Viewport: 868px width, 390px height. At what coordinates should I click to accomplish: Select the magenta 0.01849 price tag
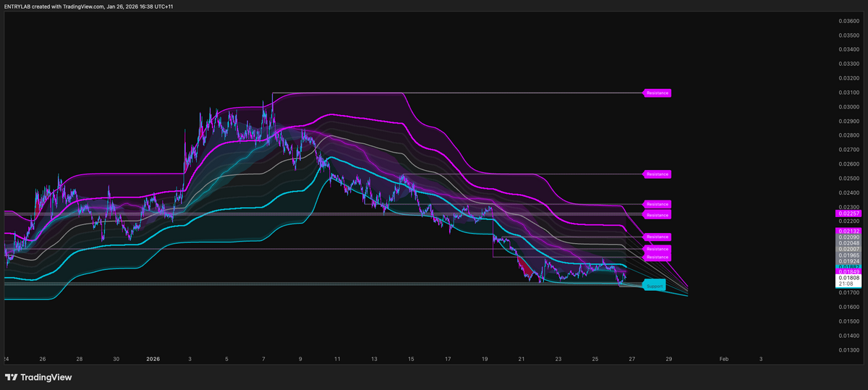[848, 271]
